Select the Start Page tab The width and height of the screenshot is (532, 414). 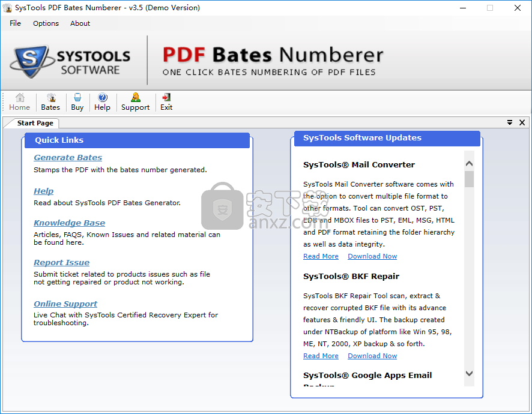click(35, 123)
